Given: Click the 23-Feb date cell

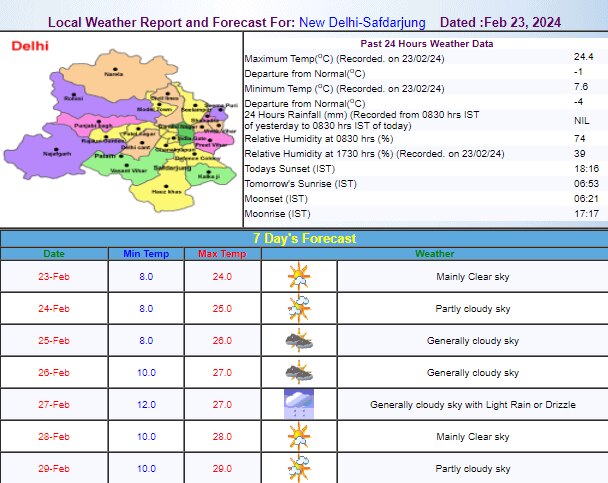Looking at the screenshot, I should [x=54, y=276].
